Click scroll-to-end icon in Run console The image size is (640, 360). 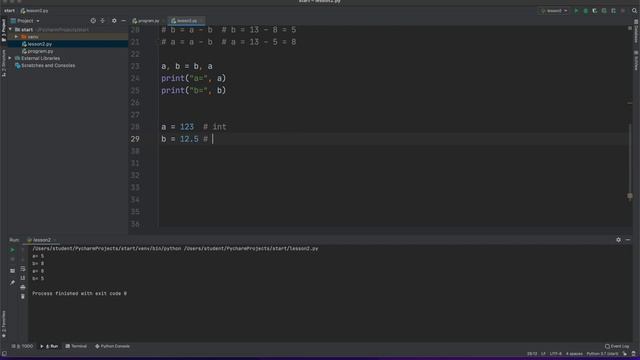coord(23,278)
